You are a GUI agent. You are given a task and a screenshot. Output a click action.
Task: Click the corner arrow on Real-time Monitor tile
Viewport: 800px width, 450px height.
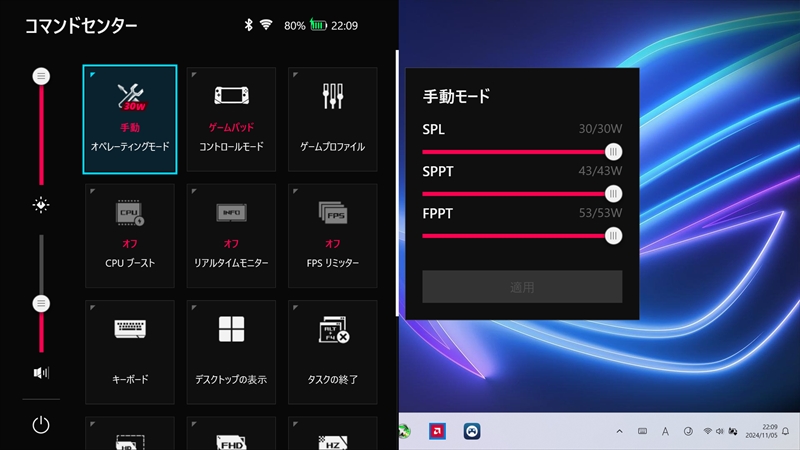coord(194,191)
